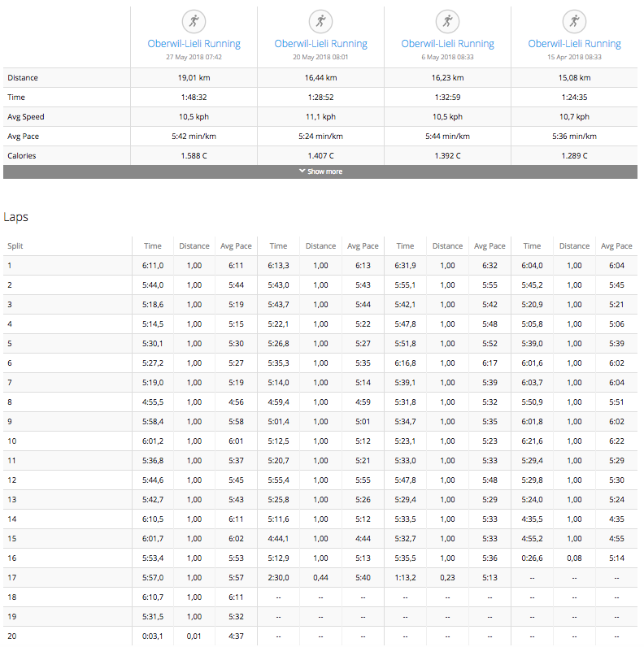Select the Distance value 15,08 km

click(574, 77)
